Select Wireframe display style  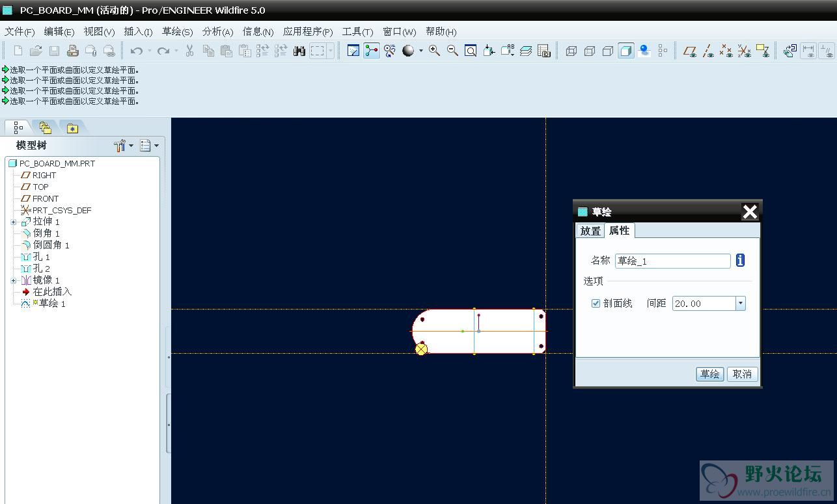click(571, 51)
